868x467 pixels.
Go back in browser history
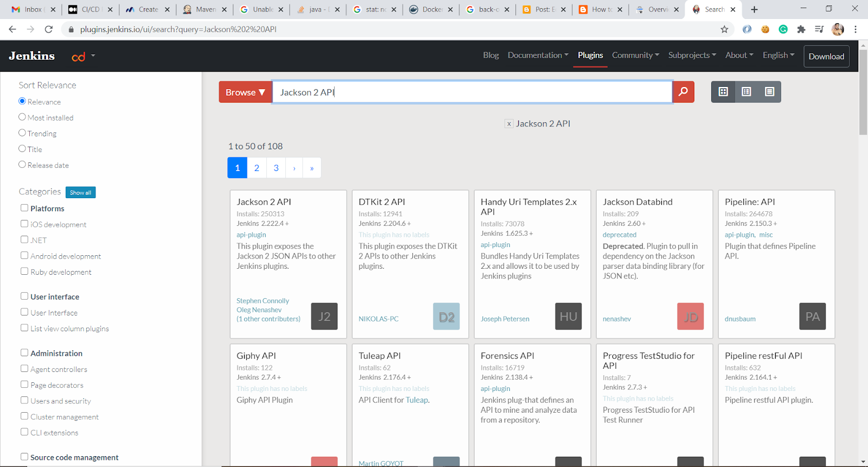[12, 29]
